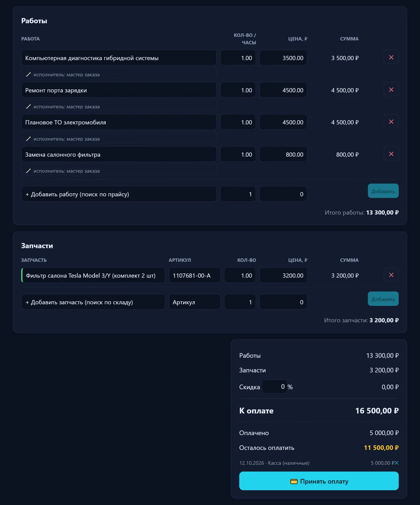Edit part name Фильтр салона Tesla Model 3/Y
The width and height of the screenshot is (420, 505).
(x=93, y=275)
